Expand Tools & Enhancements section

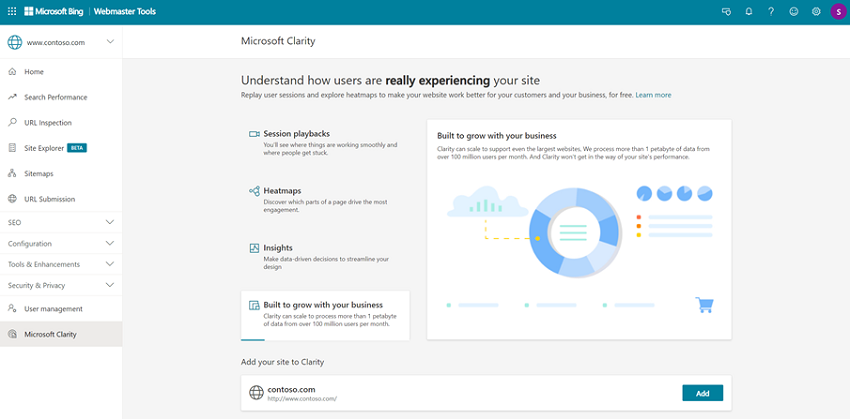(61, 264)
